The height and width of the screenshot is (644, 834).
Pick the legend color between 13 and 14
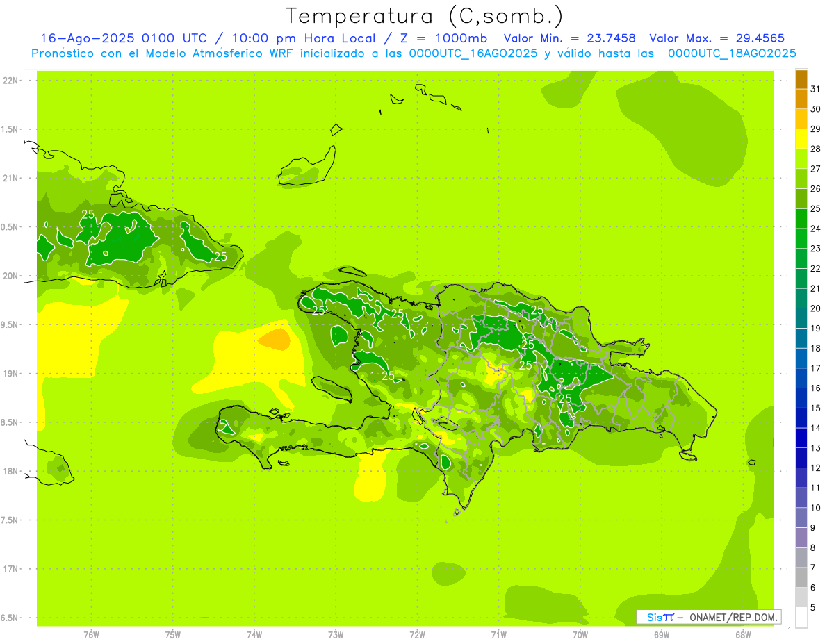801,438
